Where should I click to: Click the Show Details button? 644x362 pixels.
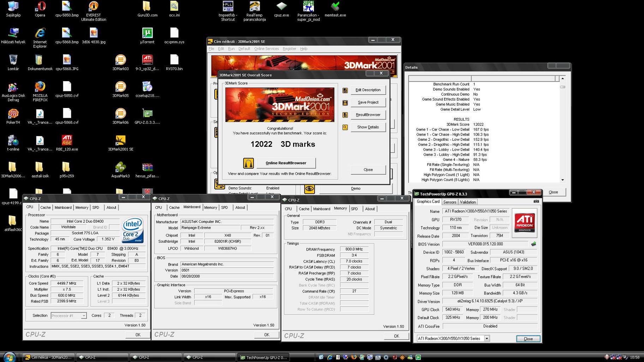coord(368,127)
